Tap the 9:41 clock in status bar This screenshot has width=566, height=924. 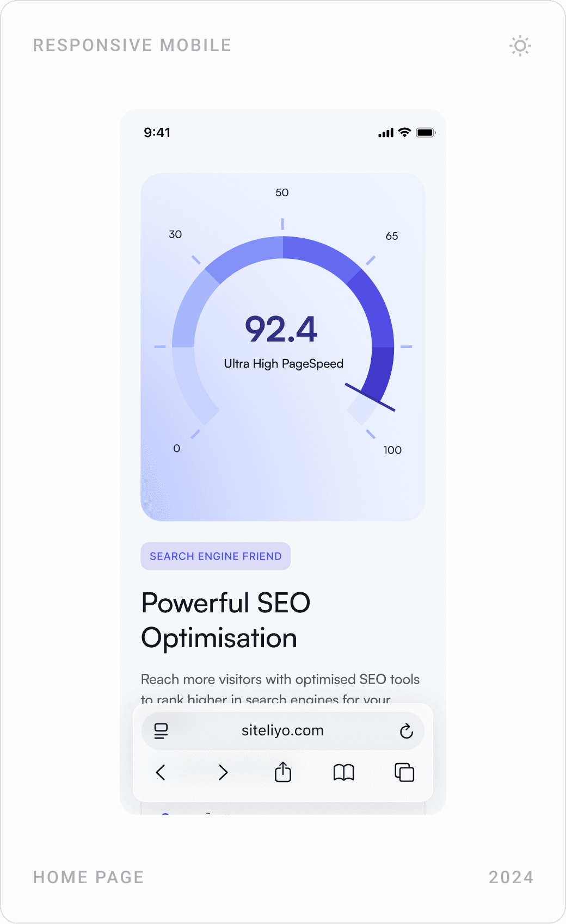click(157, 132)
